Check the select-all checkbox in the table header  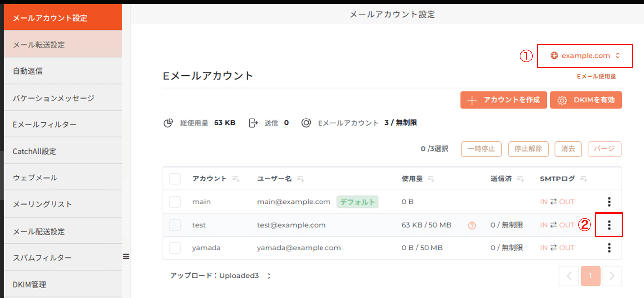174,179
